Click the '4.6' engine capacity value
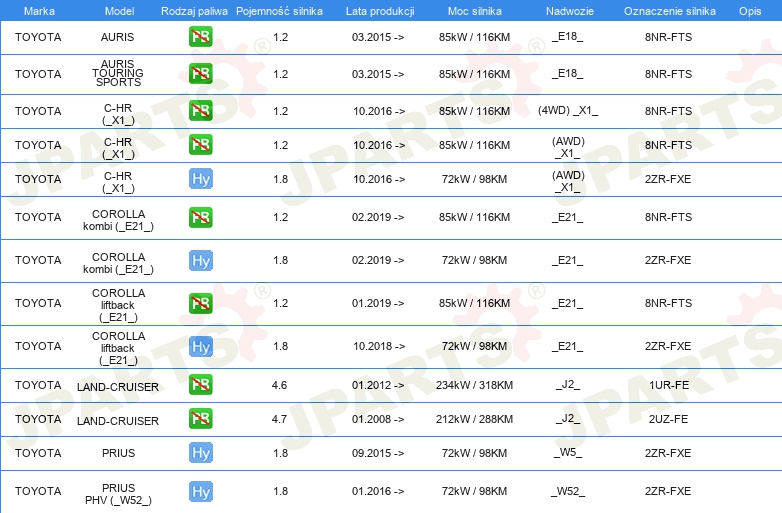The image size is (782, 513). pos(279,385)
